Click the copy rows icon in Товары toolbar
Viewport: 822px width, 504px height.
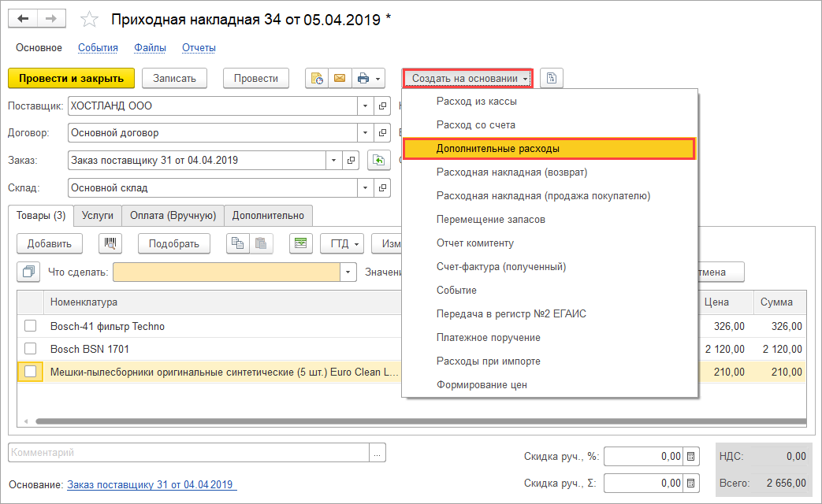click(238, 243)
